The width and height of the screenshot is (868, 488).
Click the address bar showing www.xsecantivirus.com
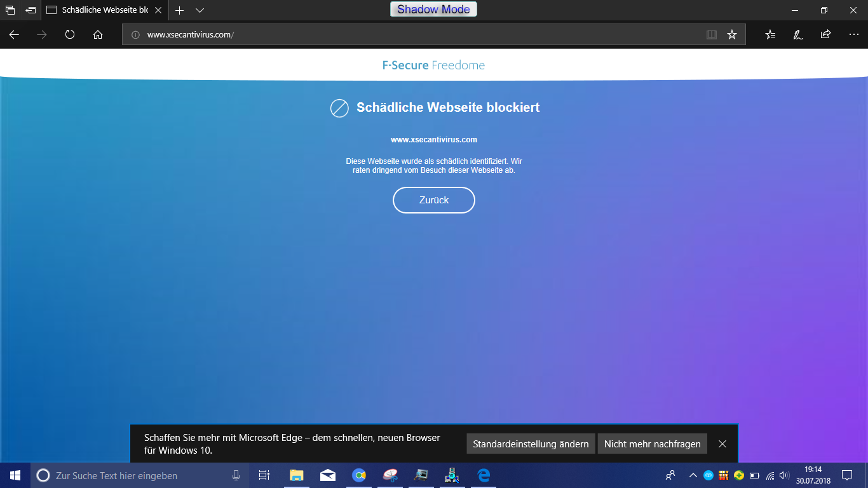(434, 35)
